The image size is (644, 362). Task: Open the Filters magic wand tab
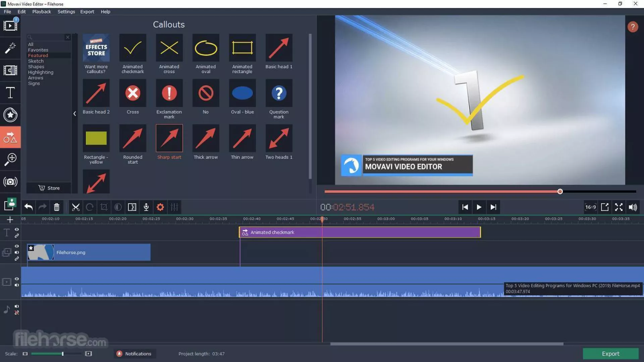10,48
